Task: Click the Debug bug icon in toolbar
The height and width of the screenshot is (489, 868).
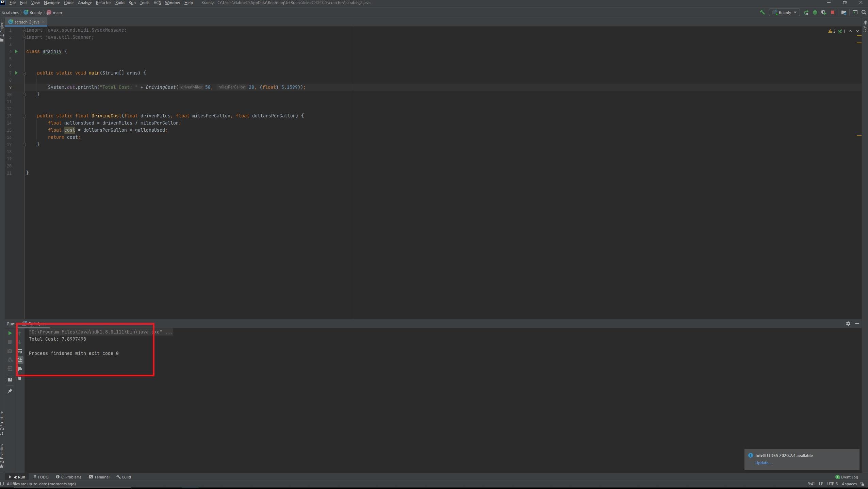Action: coord(815,12)
